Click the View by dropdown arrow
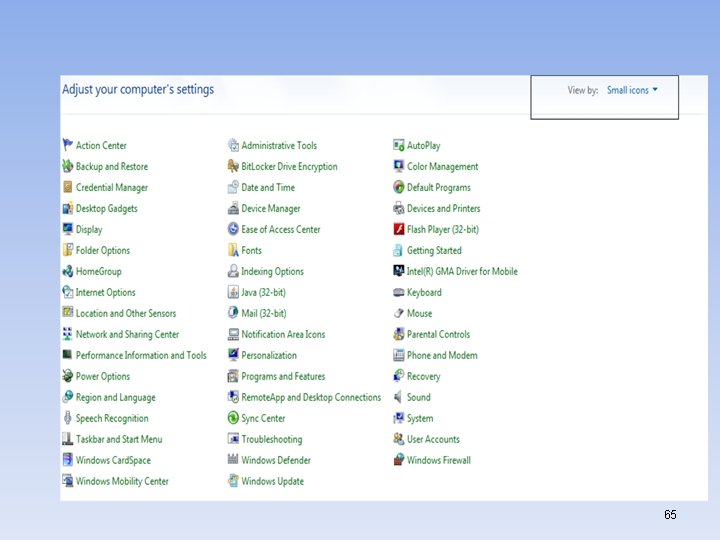This screenshot has width=720, height=540. (x=655, y=90)
